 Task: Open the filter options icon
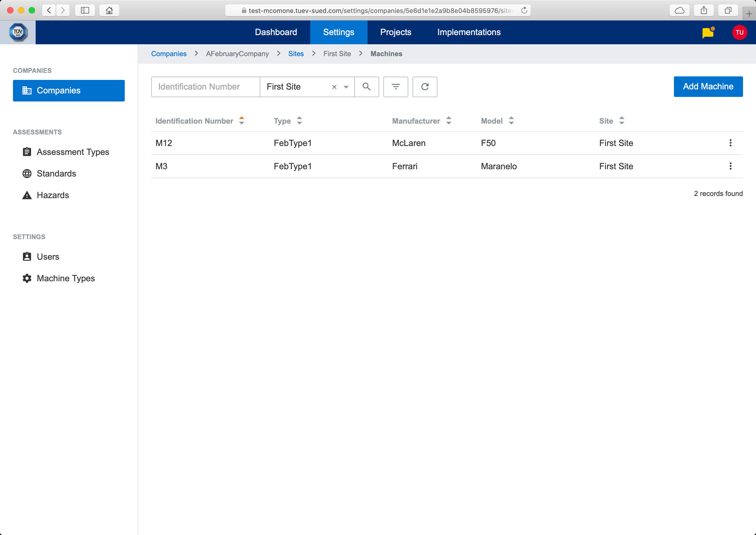pos(396,87)
